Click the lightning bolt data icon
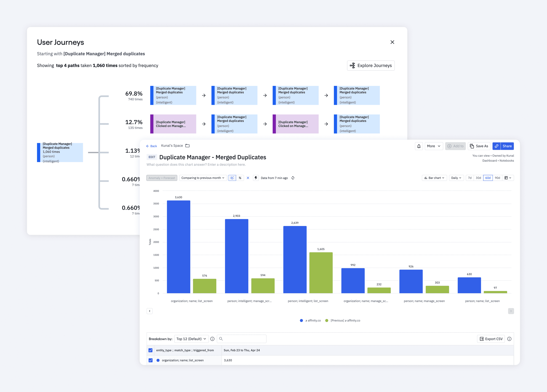This screenshot has height=392, width=547. pos(256,178)
